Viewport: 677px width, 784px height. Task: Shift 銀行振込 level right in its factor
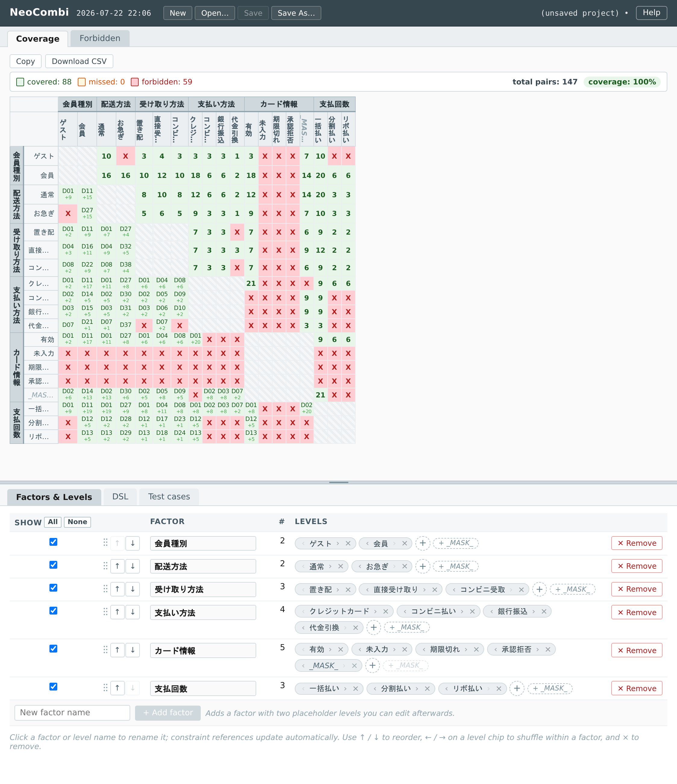tap(533, 612)
